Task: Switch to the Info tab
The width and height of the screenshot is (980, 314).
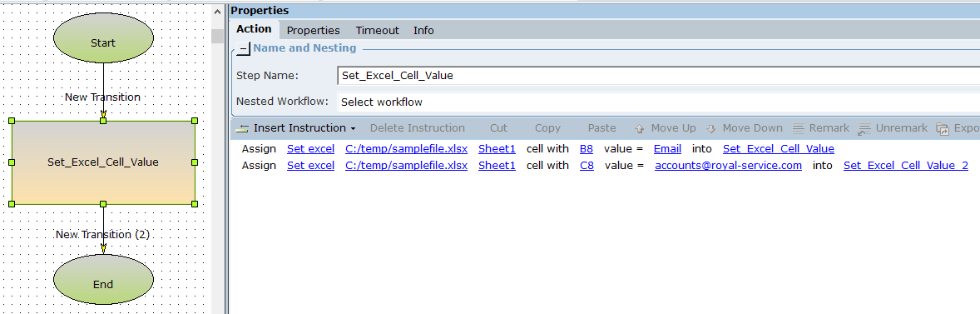Action: pos(423,30)
